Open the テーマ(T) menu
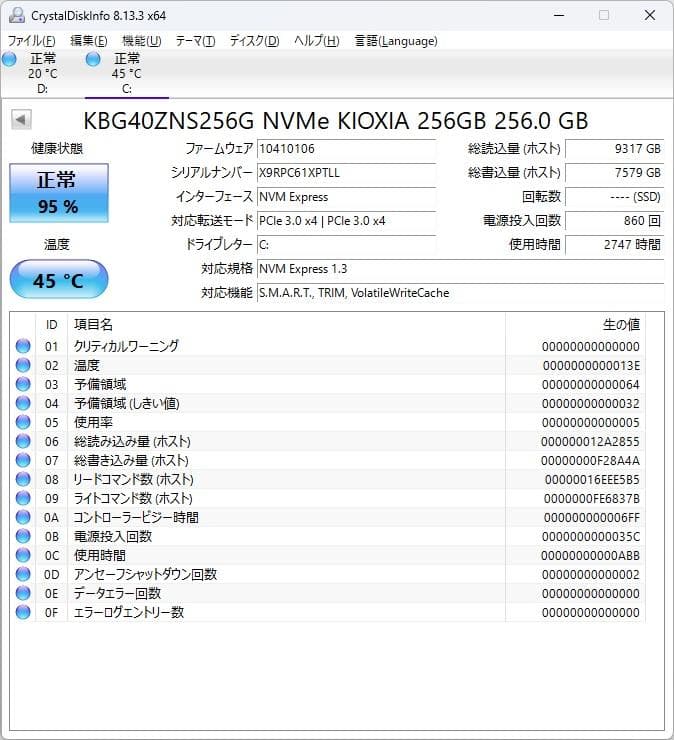 coord(195,41)
